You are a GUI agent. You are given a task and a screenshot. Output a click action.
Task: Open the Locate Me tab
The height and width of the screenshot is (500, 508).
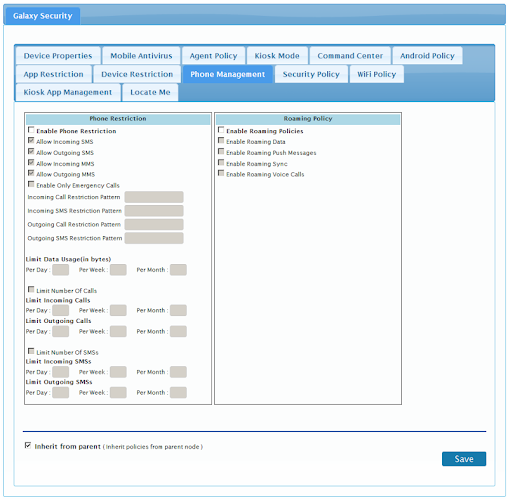[150, 92]
